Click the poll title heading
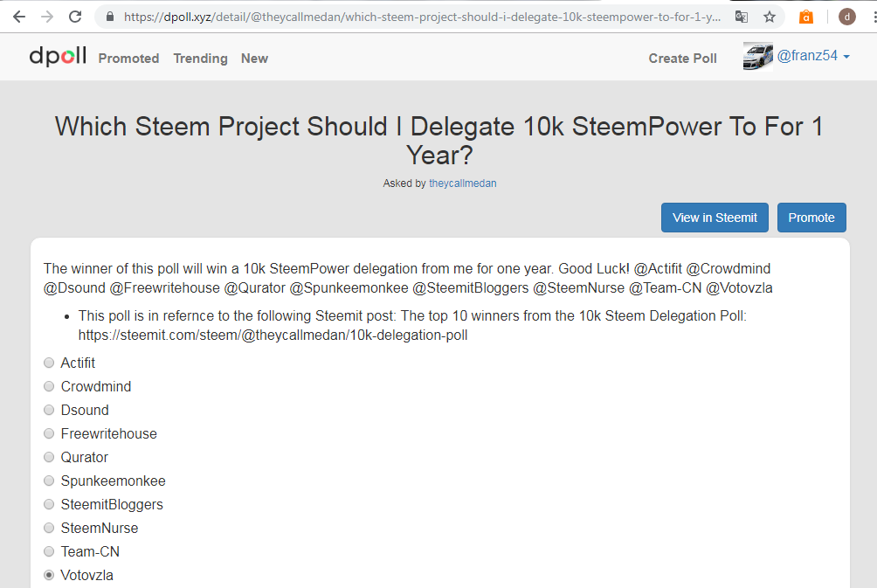The width and height of the screenshot is (877, 588). coord(439,141)
